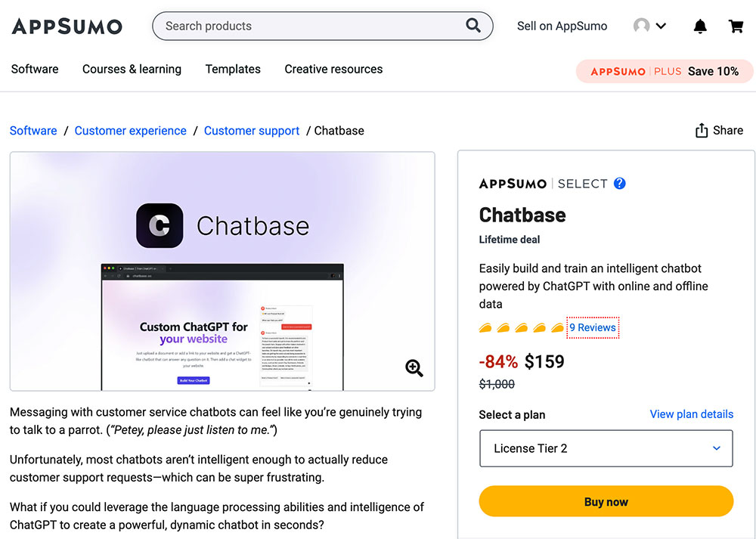This screenshot has width=756, height=539.
Task: Open the Software navigation menu
Action: pos(34,69)
